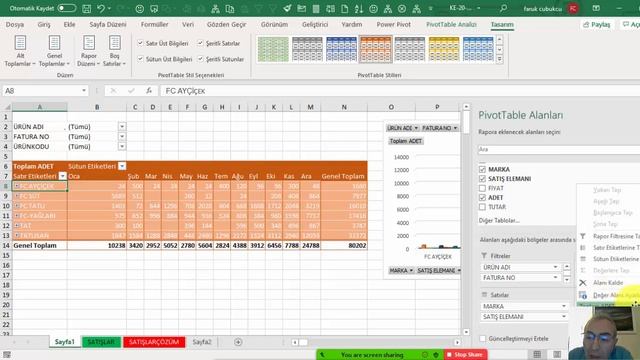This screenshot has height=360, width=640.
Task: Open Genel Toplamlar grand totals menu
Action: pyautogui.click(x=54, y=51)
